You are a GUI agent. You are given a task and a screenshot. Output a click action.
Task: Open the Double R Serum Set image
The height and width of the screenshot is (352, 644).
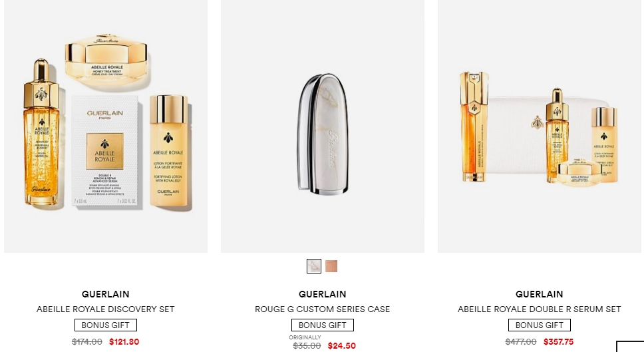click(x=540, y=126)
